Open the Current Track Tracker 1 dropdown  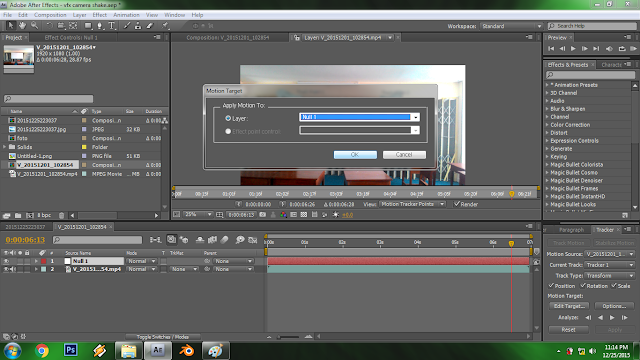610,265
